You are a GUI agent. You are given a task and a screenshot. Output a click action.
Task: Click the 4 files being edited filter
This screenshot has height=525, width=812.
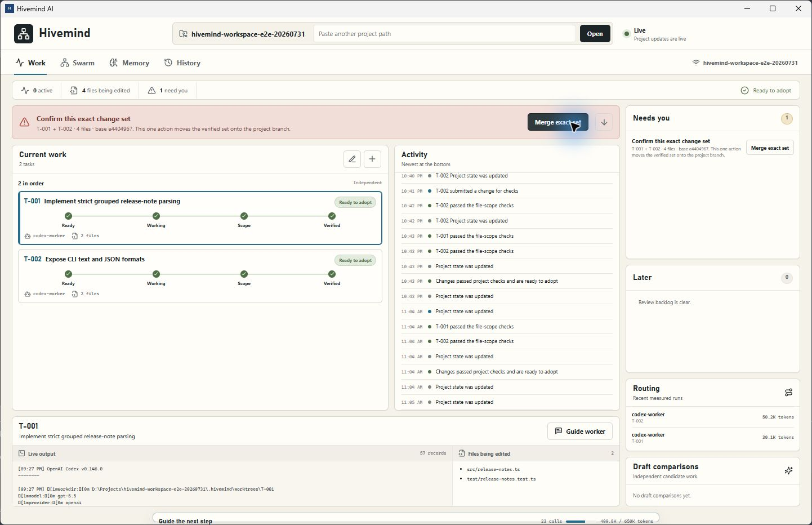pyautogui.click(x=100, y=90)
